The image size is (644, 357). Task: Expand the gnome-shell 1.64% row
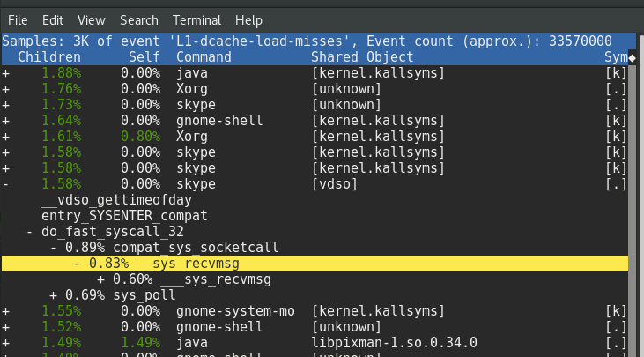point(6,120)
